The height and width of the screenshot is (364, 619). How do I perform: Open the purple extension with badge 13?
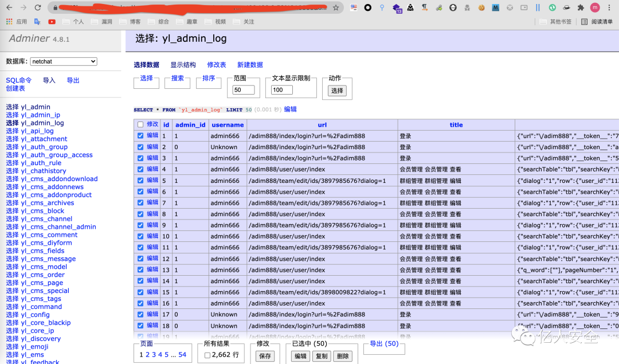pyautogui.click(x=397, y=8)
